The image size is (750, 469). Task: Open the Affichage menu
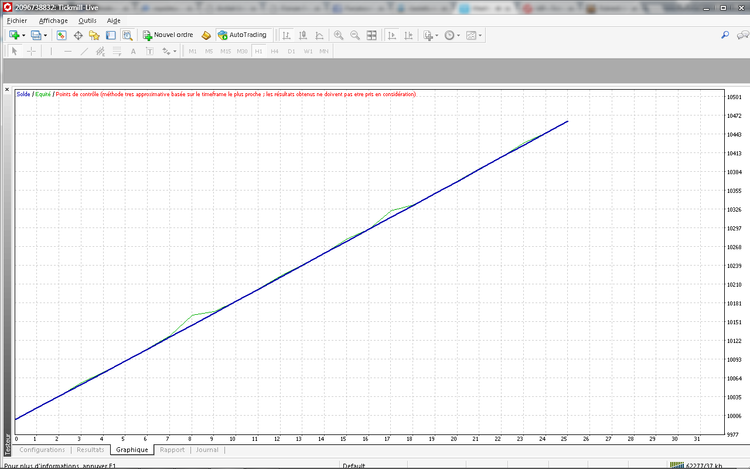(x=53, y=20)
